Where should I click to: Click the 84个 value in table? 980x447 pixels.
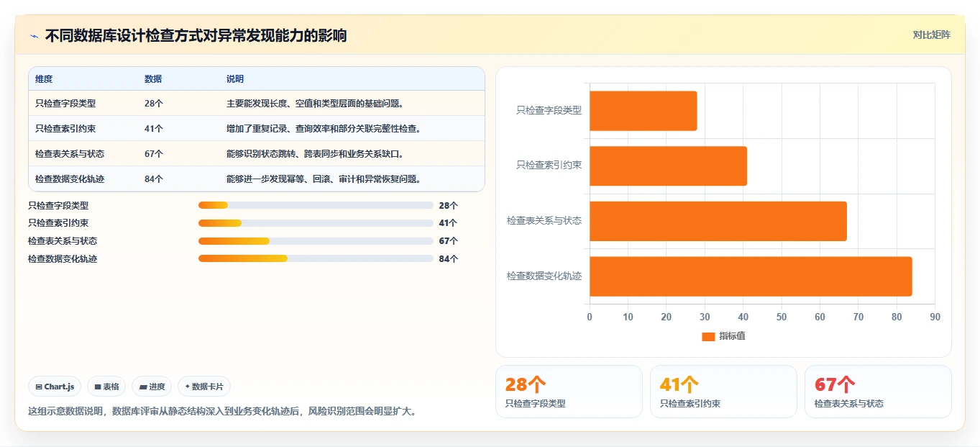point(154,179)
